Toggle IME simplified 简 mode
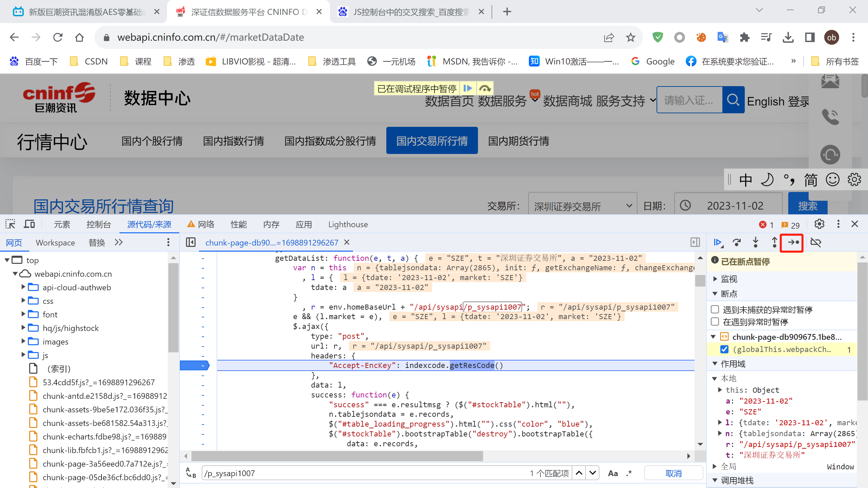Image resolution: width=868 pixels, height=488 pixels. (x=811, y=180)
